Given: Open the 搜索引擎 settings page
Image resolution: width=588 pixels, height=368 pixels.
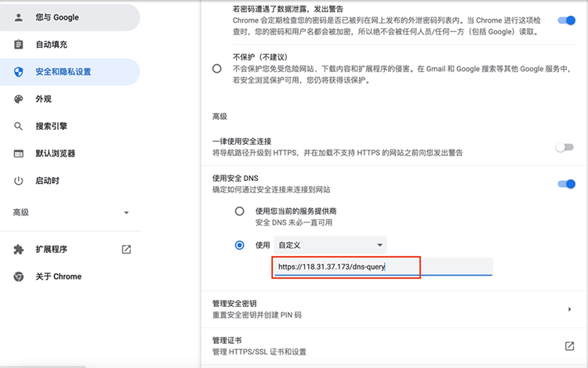Looking at the screenshot, I should point(70,126).
